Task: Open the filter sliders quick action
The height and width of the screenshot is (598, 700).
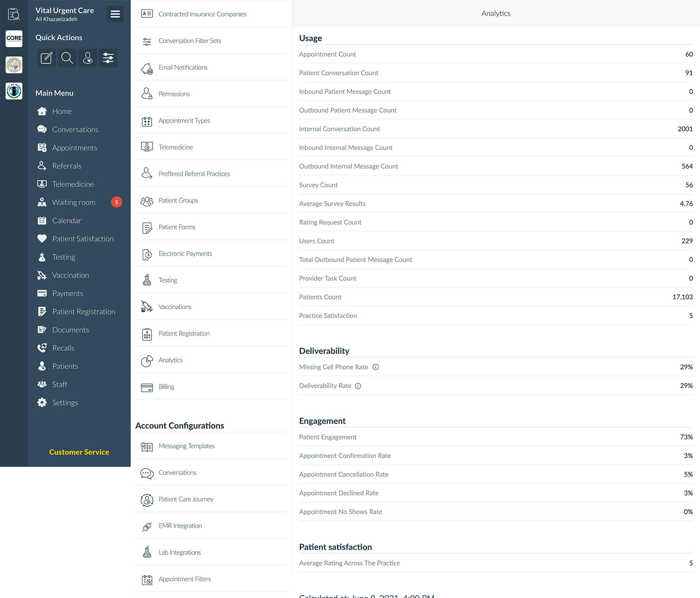Action: 108,58
